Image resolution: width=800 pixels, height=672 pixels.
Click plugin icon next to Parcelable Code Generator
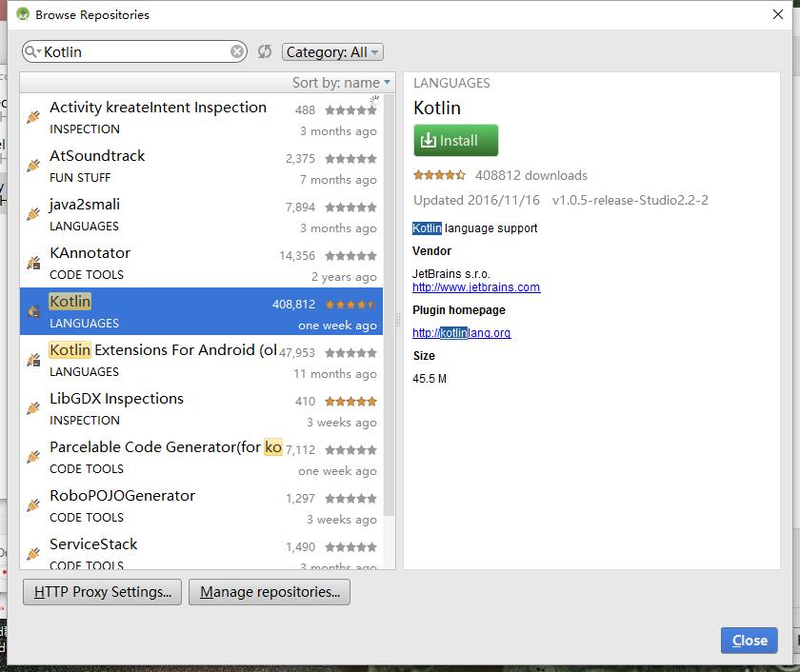(33, 456)
